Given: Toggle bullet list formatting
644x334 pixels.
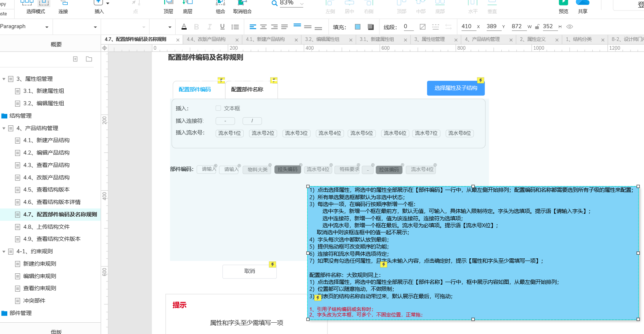Looking at the screenshot, I should click(x=235, y=27).
